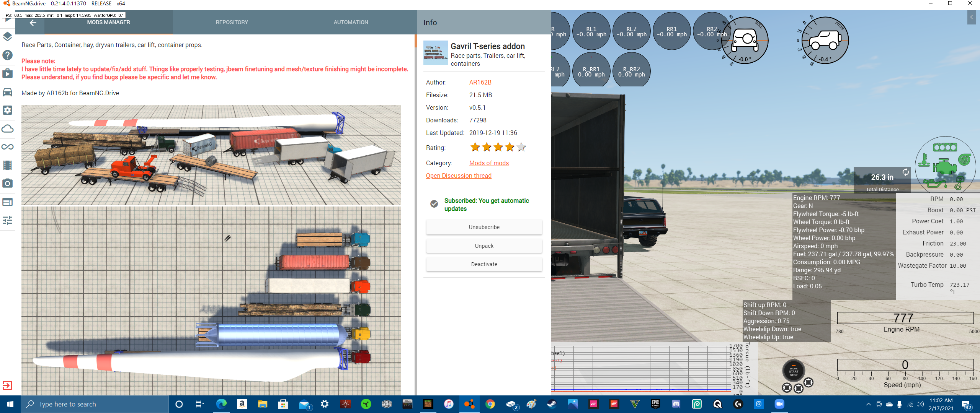The width and height of the screenshot is (980, 413).
Task: Open the layers (mods) sidebar icon
Action: [7, 37]
